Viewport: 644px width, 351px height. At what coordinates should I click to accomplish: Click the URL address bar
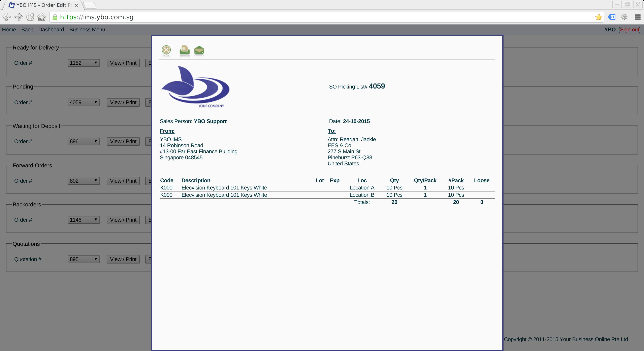[322, 17]
